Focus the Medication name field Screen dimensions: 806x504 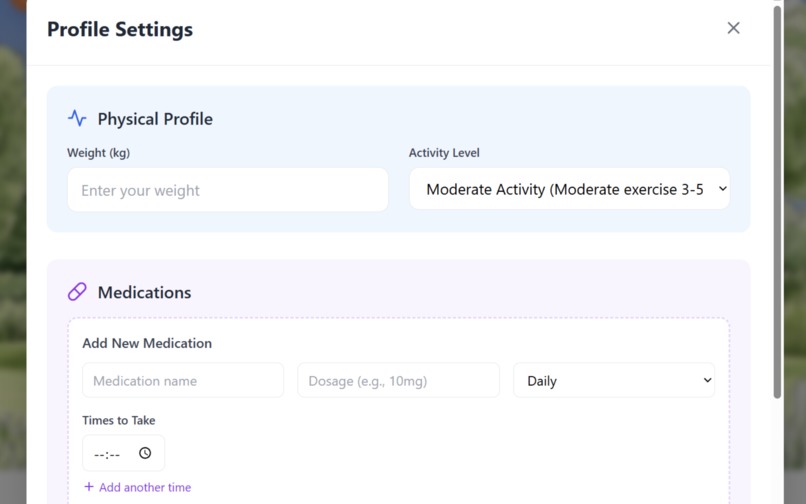[183, 381]
